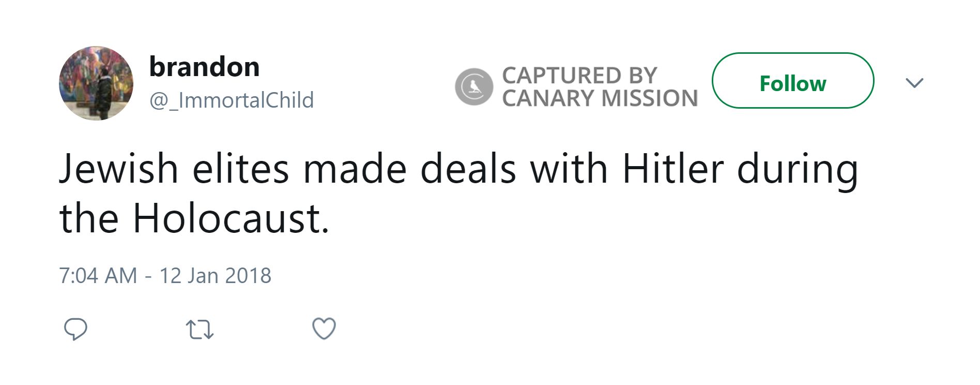Open the 7:04 AM timestamp
980x385 pixels.
pyautogui.click(x=98, y=276)
